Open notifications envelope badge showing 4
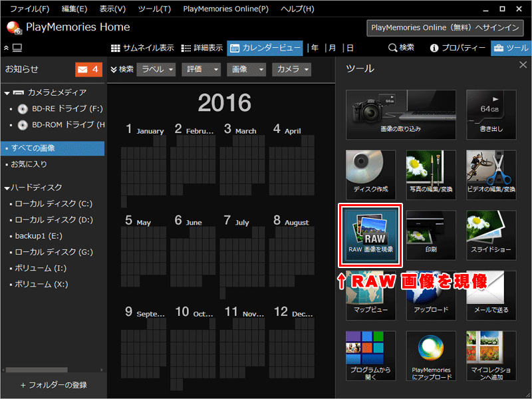The image size is (532, 399). [88, 70]
